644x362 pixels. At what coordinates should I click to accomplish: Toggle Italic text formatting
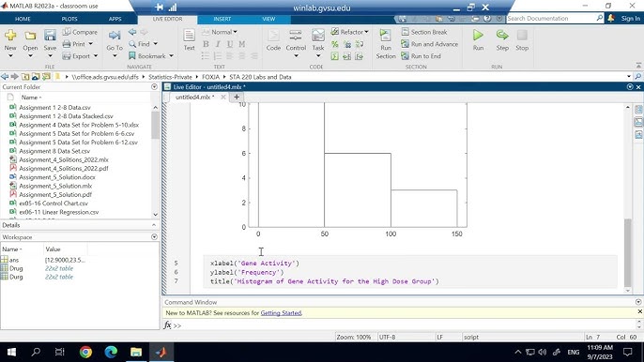(218, 44)
